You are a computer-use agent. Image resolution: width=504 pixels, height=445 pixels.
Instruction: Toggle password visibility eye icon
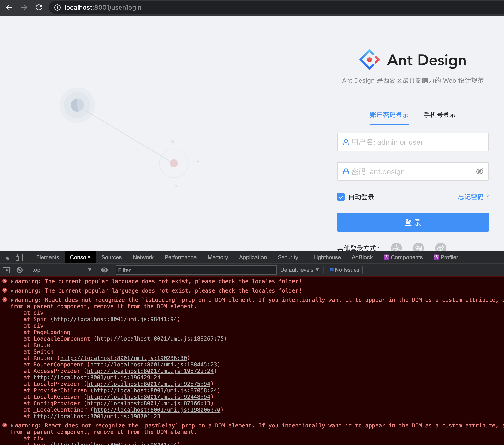[x=479, y=171]
